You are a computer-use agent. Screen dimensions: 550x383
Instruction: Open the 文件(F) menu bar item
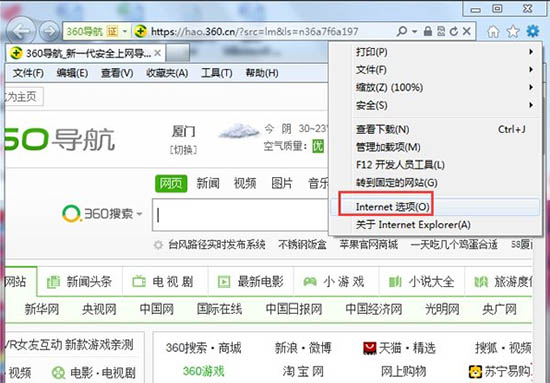tap(28, 73)
